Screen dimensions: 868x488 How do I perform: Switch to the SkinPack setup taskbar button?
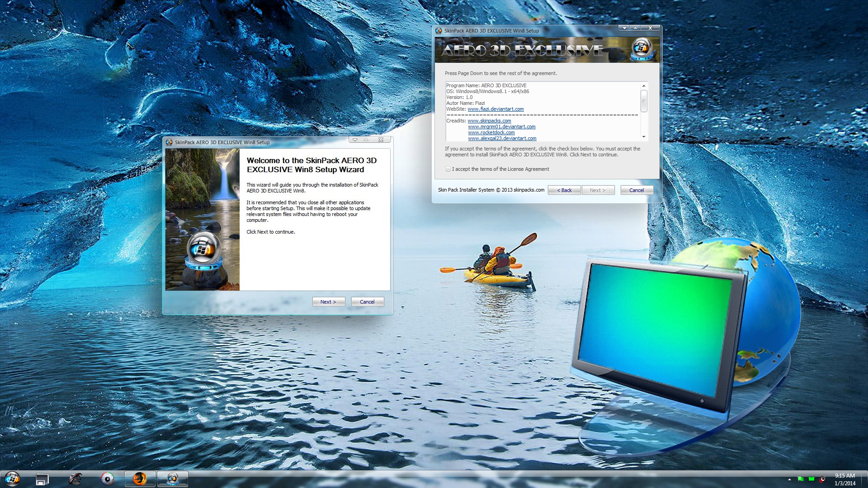click(173, 479)
